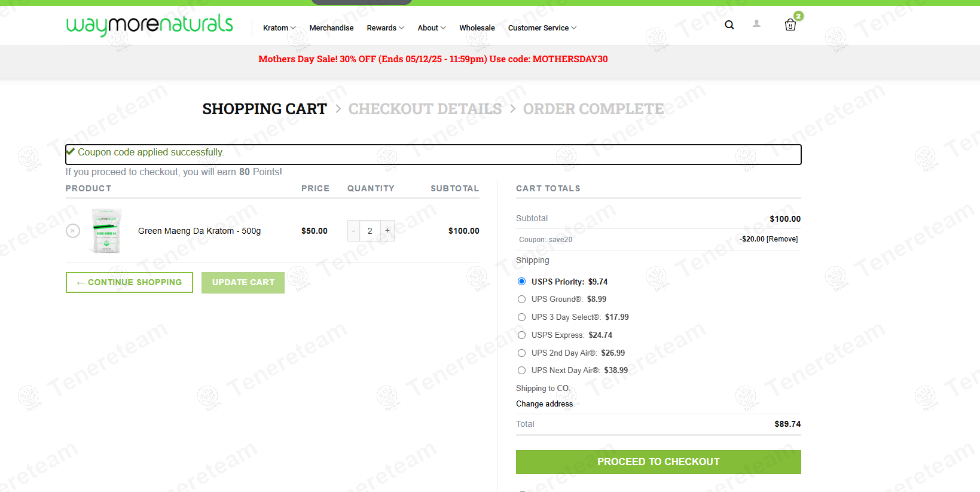Click the Update Cart button
The width and height of the screenshot is (980, 492).
tap(243, 282)
